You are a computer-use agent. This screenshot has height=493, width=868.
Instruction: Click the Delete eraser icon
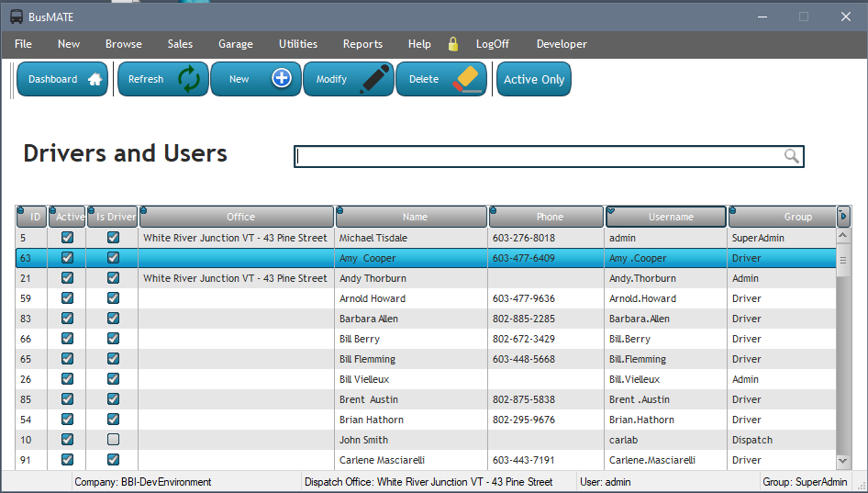click(467, 79)
